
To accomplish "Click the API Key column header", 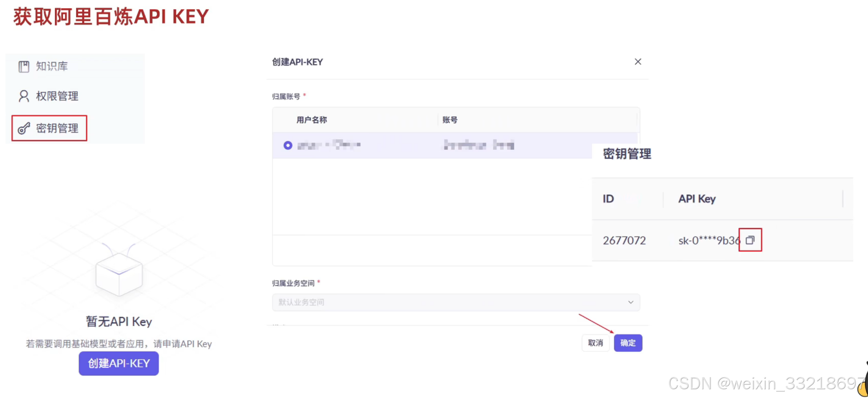I will [x=697, y=199].
